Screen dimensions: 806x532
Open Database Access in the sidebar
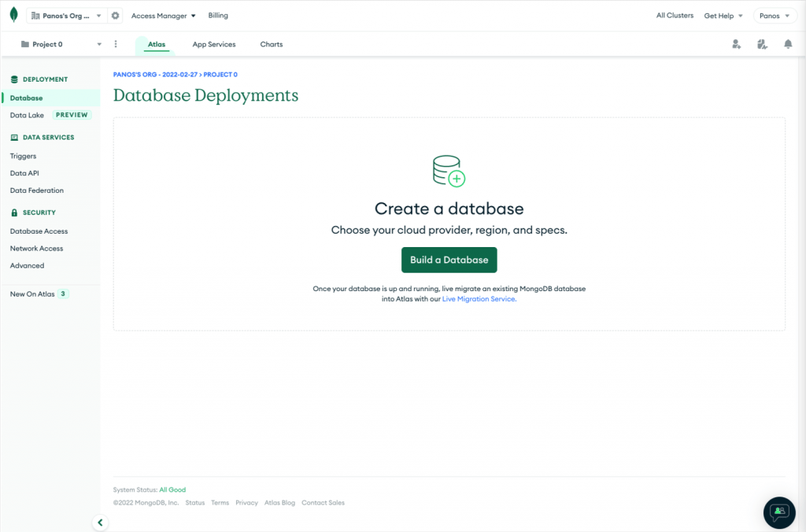pos(39,231)
